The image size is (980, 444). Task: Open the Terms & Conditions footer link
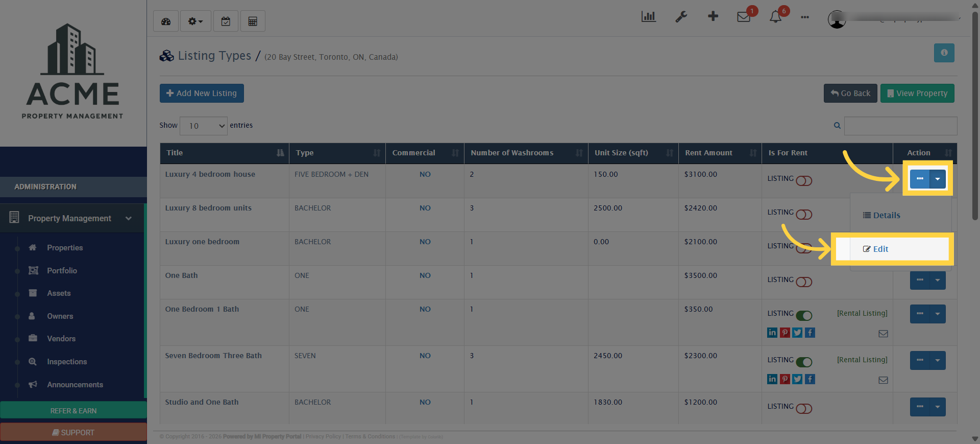[370, 436]
